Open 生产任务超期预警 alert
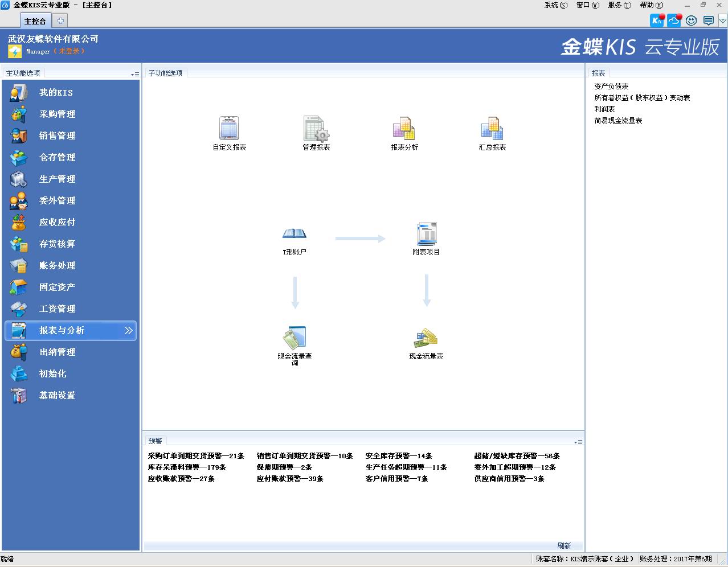The width and height of the screenshot is (728, 567). coord(406,467)
